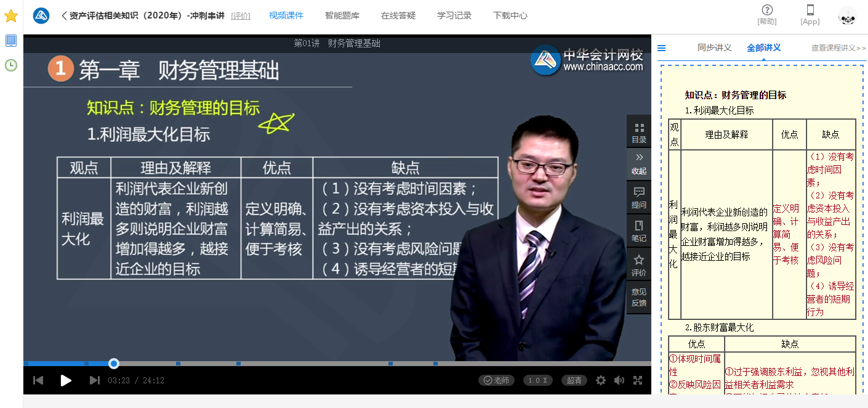Collapse the side panel with 收起
868x408 pixels.
[639, 164]
